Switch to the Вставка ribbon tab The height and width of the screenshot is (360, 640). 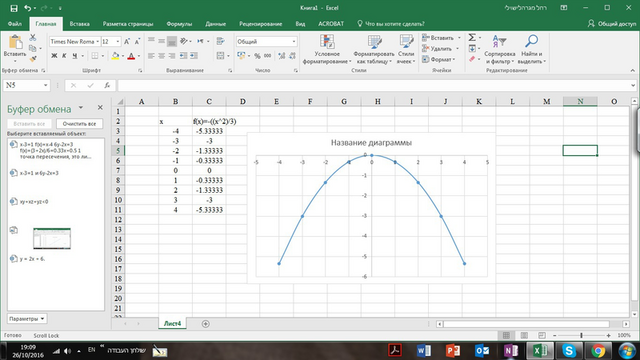[x=79, y=24]
